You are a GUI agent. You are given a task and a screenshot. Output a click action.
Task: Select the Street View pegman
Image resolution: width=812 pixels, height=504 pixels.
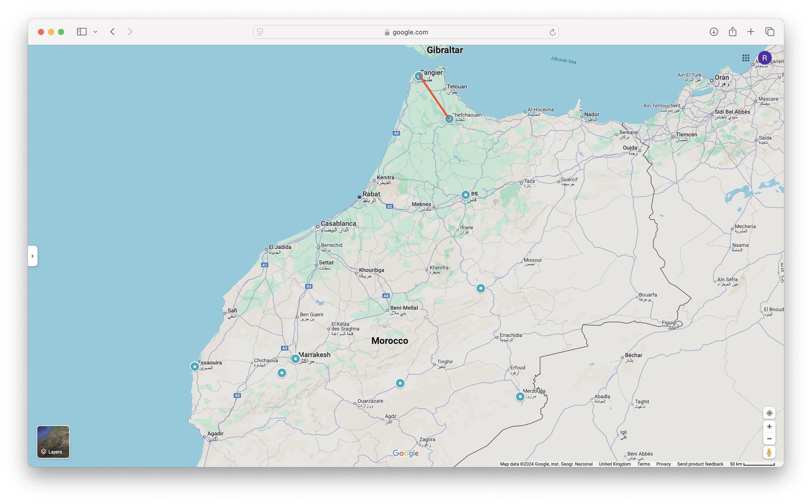(769, 452)
